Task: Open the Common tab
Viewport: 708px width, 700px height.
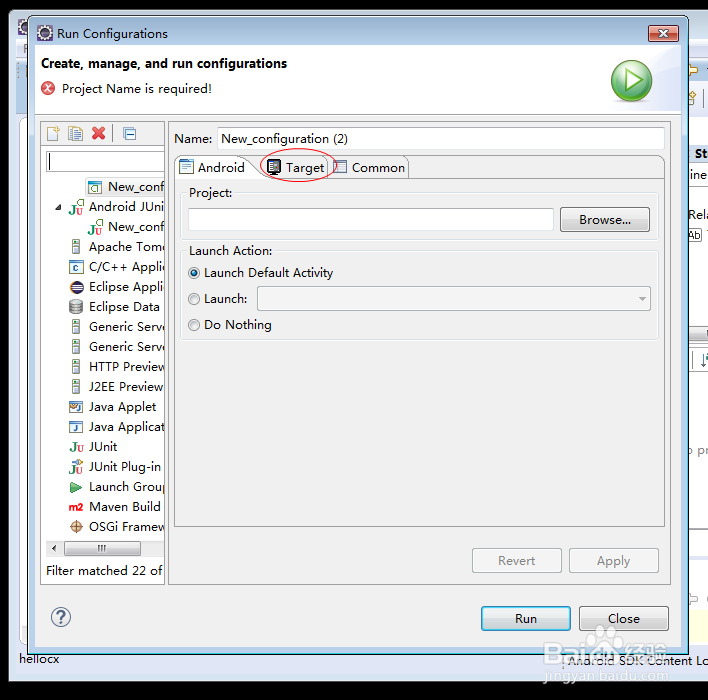Action: point(370,168)
